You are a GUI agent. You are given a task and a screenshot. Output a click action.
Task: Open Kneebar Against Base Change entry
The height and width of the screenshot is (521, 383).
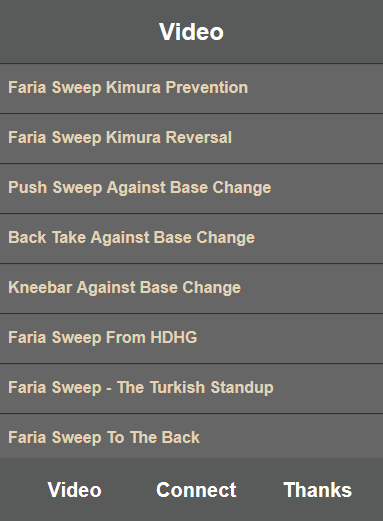(x=191, y=288)
